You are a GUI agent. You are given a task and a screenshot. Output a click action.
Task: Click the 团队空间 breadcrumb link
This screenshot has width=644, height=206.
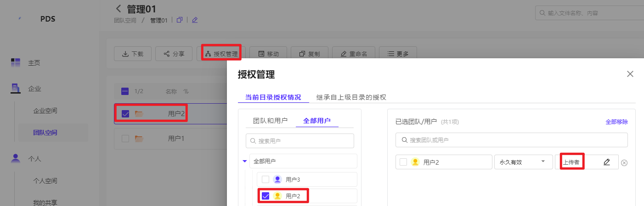pyautogui.click(x=125, y=20)
